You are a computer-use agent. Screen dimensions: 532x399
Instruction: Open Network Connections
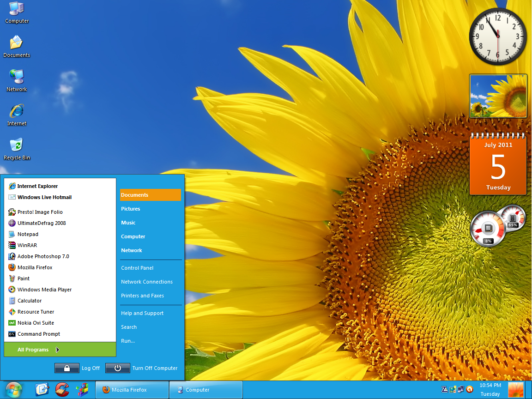click(x=147, y=282)
